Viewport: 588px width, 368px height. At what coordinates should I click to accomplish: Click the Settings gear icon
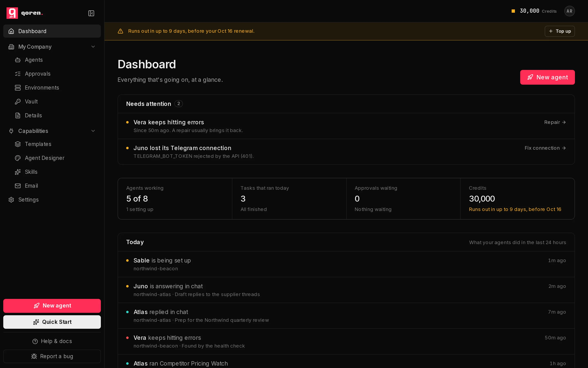(11, 200)
